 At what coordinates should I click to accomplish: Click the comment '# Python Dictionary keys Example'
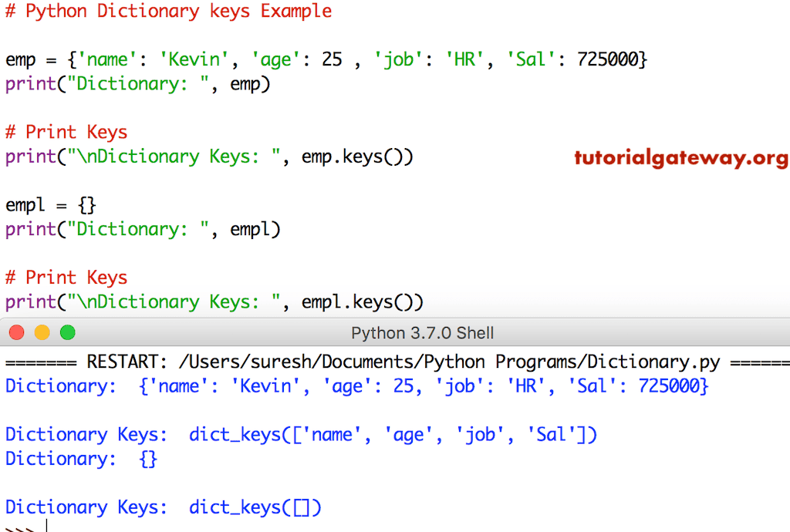(168, 11)
